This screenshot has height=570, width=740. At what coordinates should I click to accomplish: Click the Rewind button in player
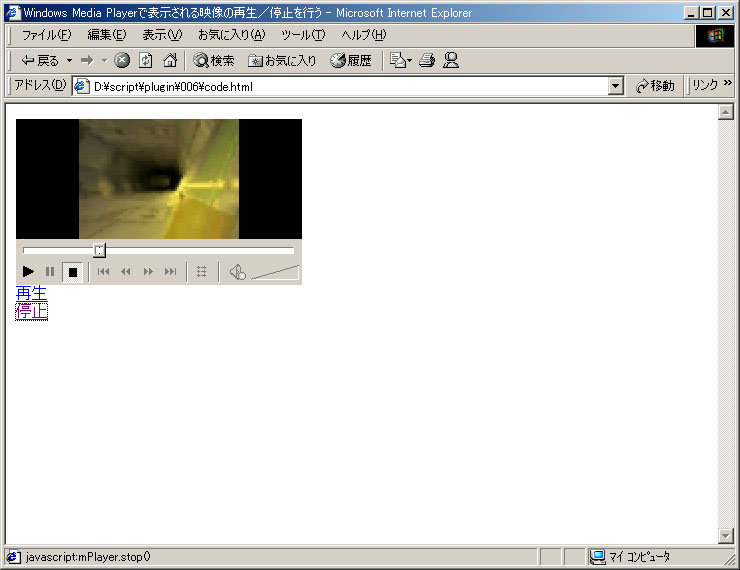(126, 272)
